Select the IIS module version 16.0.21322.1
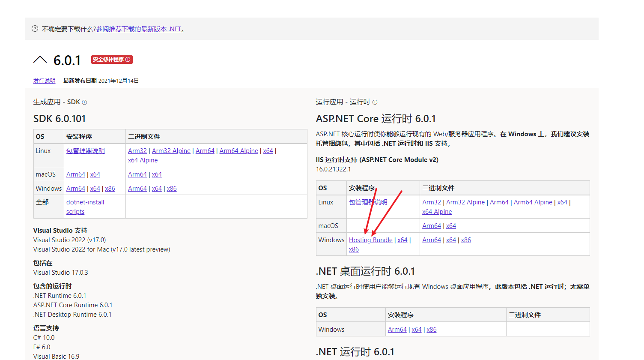 click(334, 169)
